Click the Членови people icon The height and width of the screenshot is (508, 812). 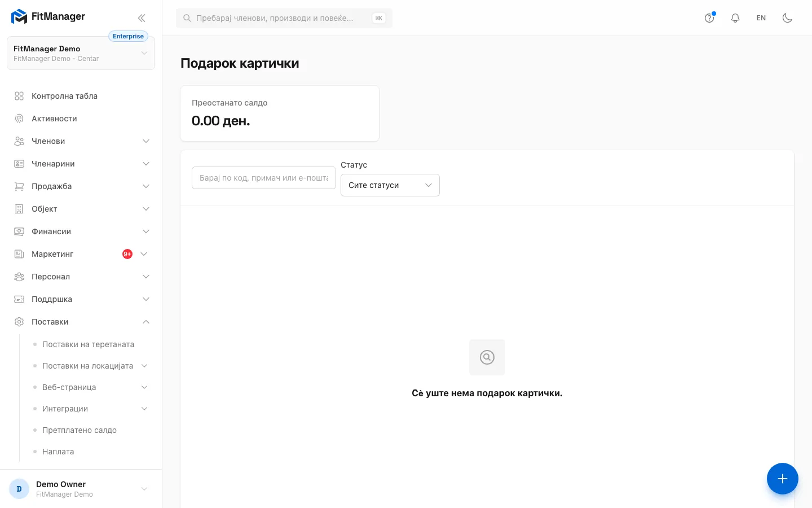[x=19, y=141]
